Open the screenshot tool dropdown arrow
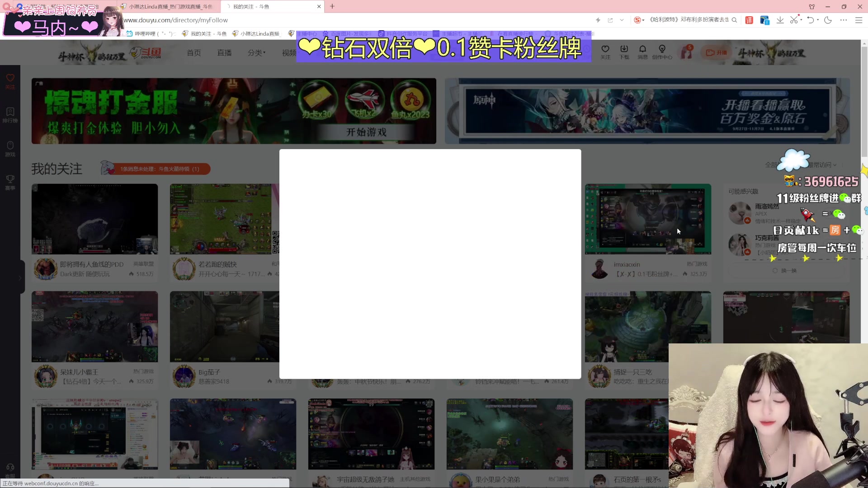Image resolution: width=868 pixels, height=488 pixels. click(x=801, y=20)
